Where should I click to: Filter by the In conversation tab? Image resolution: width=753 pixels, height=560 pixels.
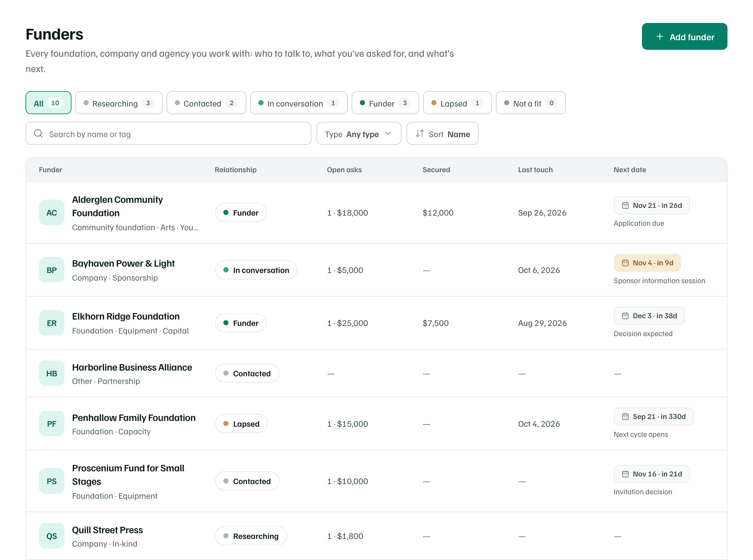(x=299, y=103)
